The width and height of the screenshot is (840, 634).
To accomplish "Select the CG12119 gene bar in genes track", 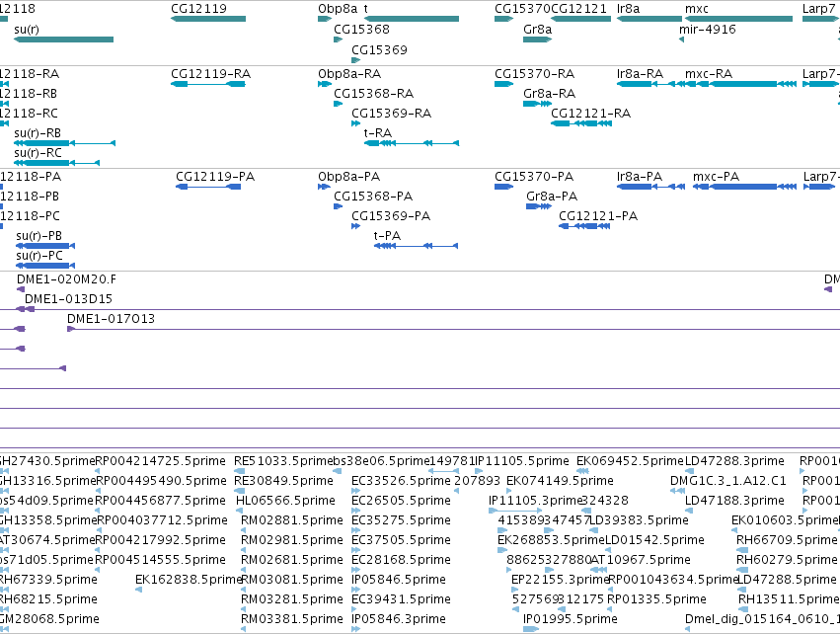I will coord(208,19).
